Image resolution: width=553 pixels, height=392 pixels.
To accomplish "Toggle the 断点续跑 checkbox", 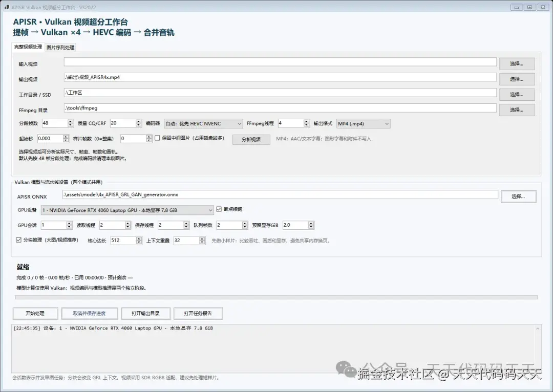I will tap(219, 209).
